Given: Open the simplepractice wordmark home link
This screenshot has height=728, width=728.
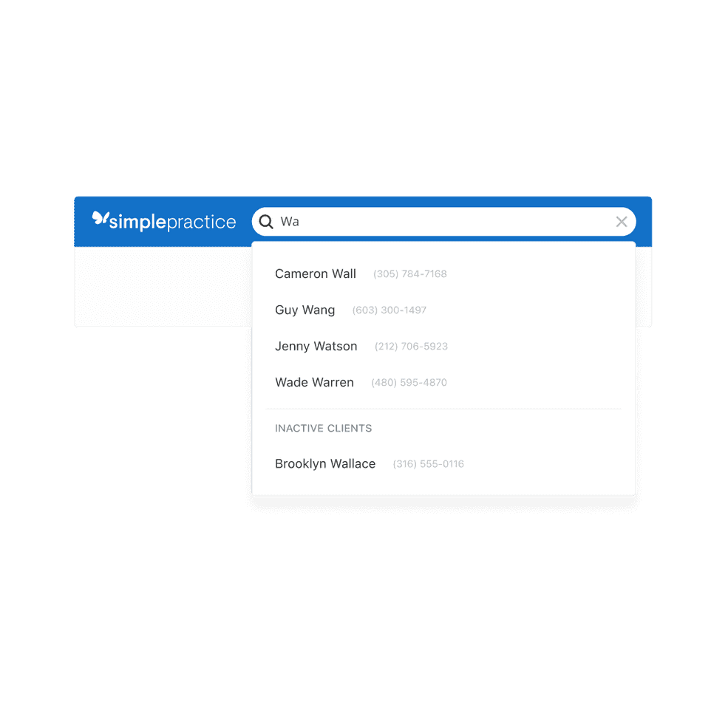Looking at the screenshot, I should (173, 222).
